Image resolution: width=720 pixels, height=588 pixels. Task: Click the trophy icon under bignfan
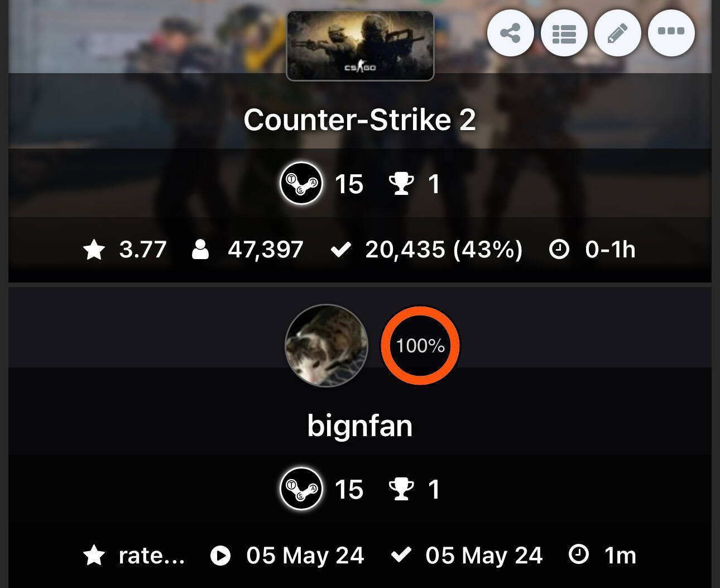[x=401, y=489]
